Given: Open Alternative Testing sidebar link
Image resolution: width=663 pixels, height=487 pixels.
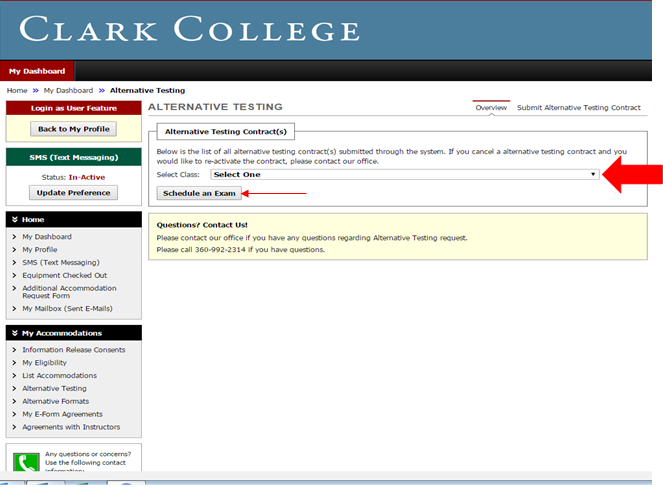Looking at the screenshot, I should [x=54, y=389].
